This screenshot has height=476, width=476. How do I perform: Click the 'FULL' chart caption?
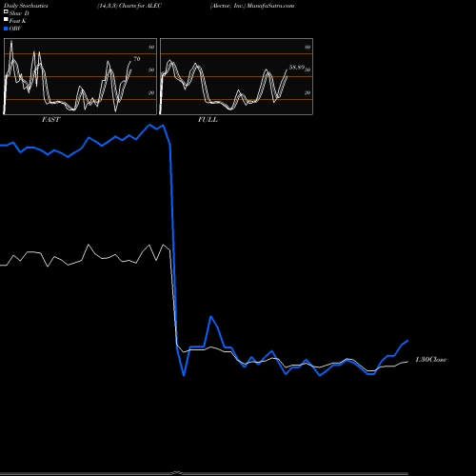coord(208,120)
